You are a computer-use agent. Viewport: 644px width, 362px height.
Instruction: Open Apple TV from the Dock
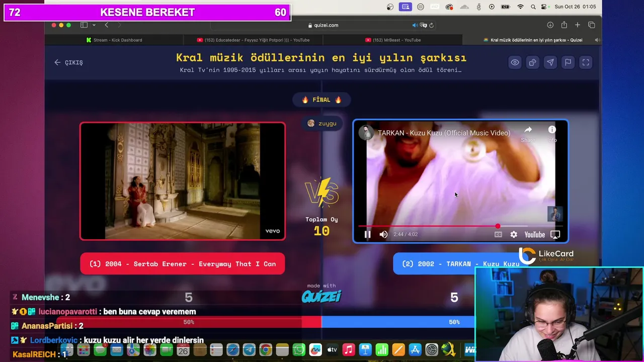click(x=332, y=349)
